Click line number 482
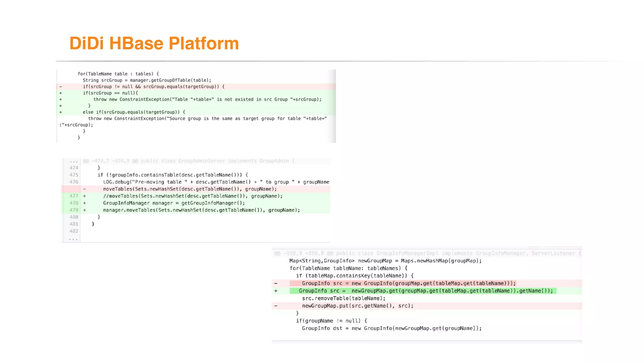 [x=74, y=231]
